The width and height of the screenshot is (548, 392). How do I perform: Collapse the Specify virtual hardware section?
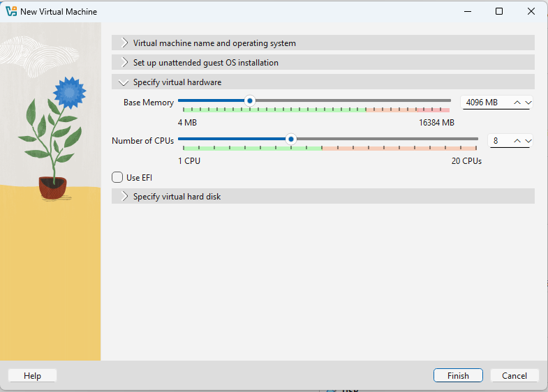coord(125,82)
